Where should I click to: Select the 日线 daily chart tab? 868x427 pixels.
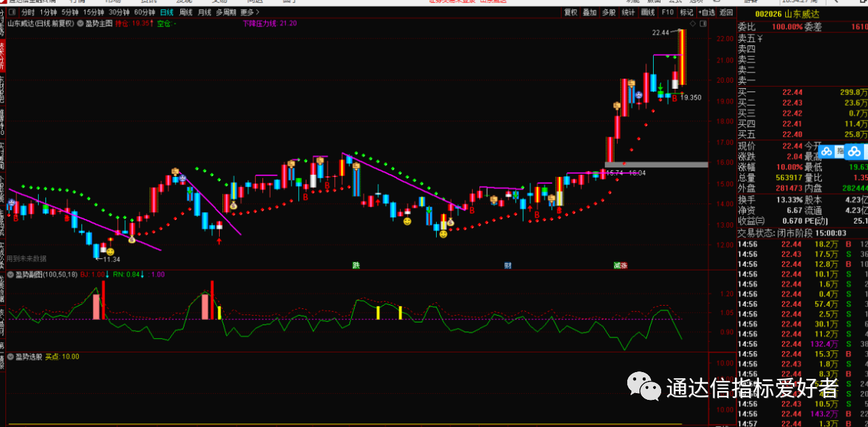tap(167, 12)
